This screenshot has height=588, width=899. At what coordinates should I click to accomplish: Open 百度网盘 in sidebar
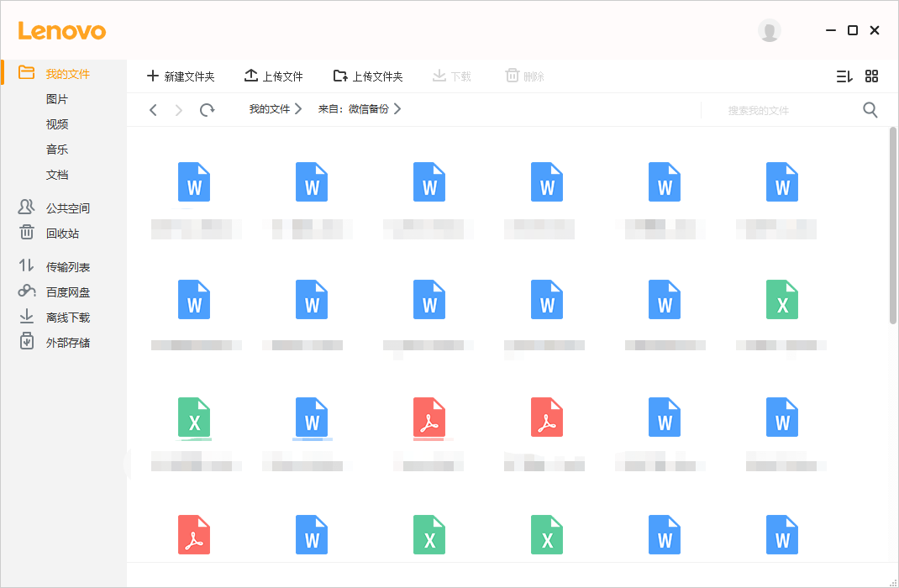pyautogui.click(x=67, y=292)
